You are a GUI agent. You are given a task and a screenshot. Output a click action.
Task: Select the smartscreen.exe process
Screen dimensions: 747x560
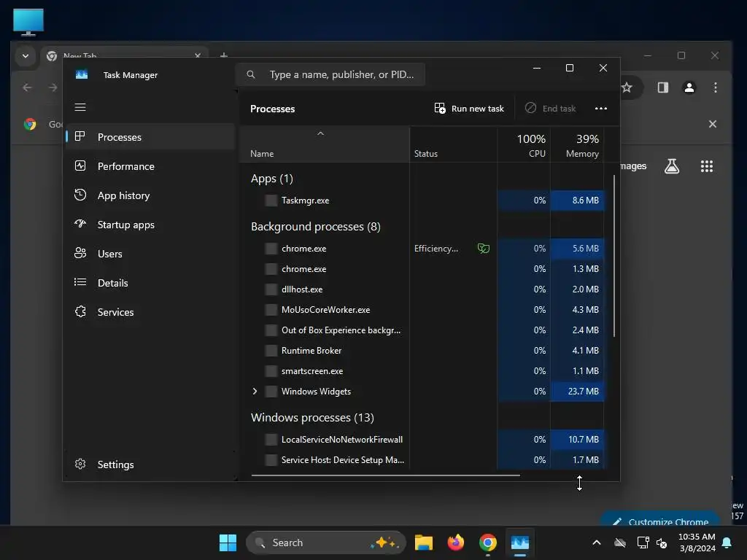pyautogui.click(x=422, y=371)
